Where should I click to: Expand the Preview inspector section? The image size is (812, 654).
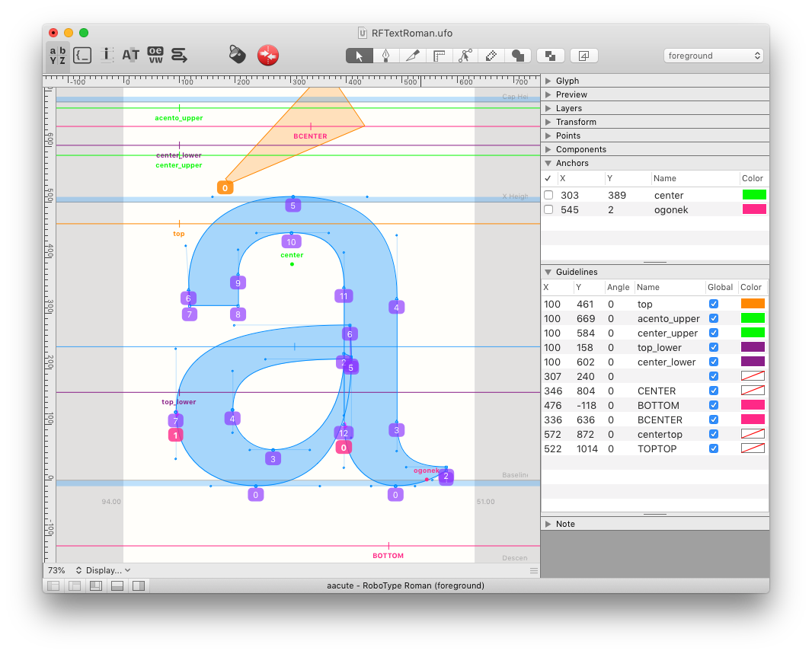click(548, 94)
